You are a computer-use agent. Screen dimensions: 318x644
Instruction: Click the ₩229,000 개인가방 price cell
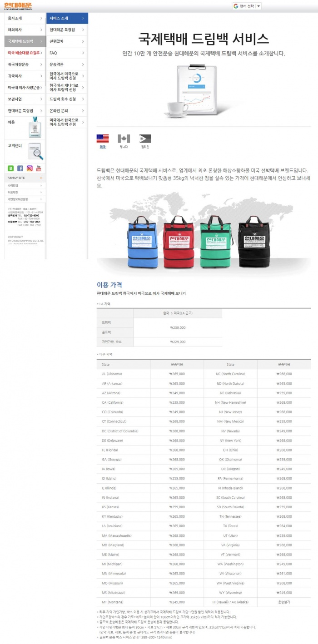point(178,342)
